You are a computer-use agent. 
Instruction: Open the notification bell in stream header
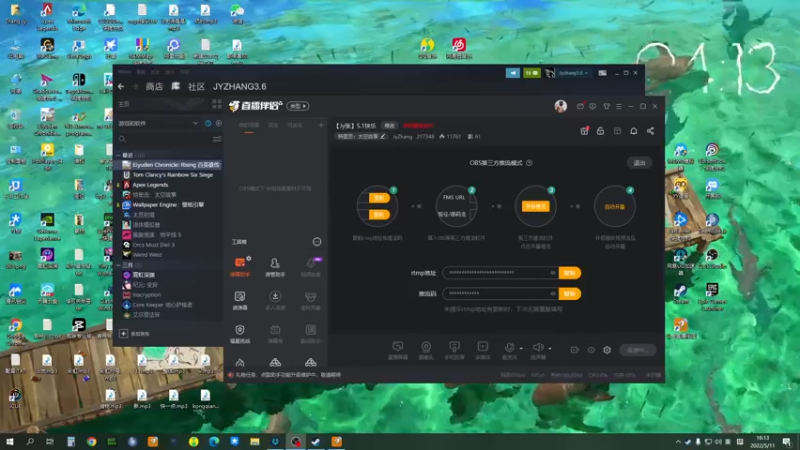634,131
